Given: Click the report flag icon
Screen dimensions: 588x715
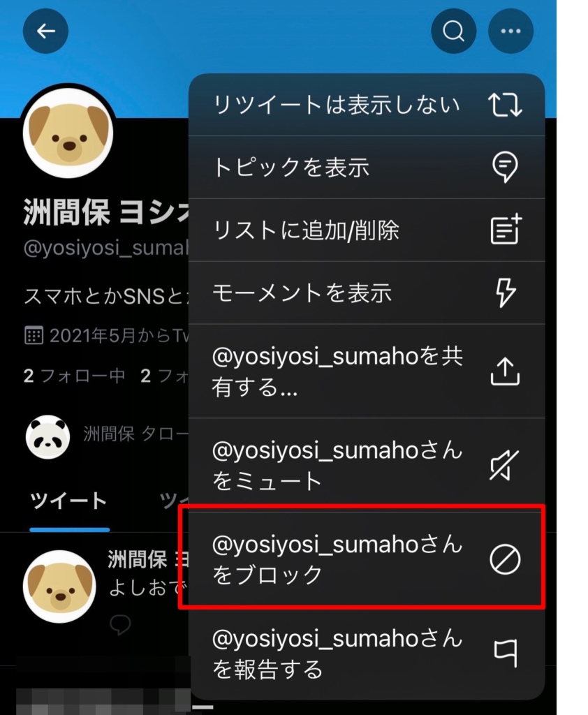Looking at the screenshot, I should coord(506,653).
